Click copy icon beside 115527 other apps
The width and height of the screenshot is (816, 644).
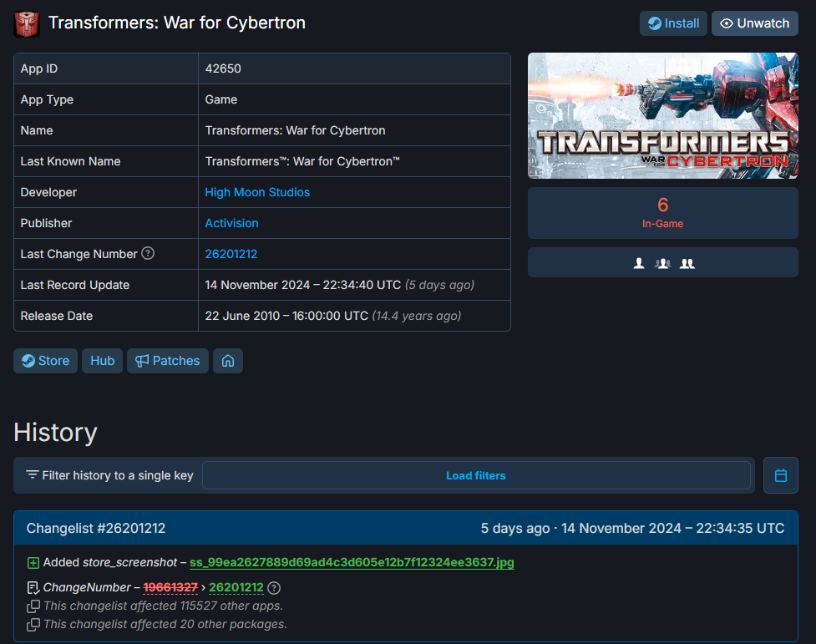click(x=33, y=606)
